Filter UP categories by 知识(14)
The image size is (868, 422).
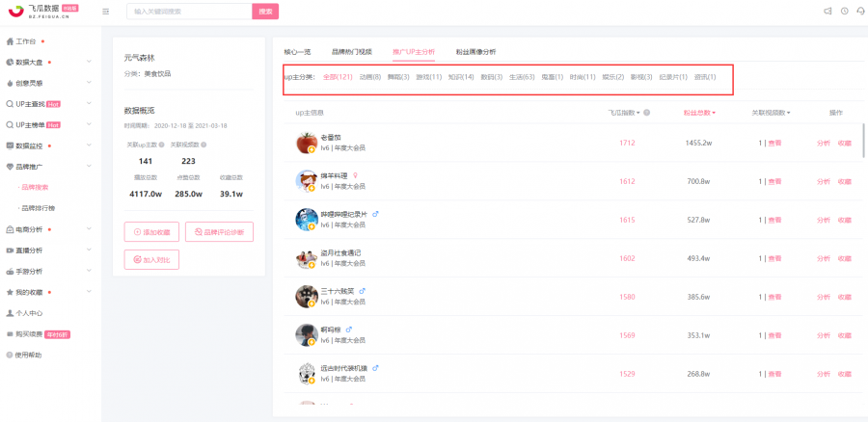point(461,77)
